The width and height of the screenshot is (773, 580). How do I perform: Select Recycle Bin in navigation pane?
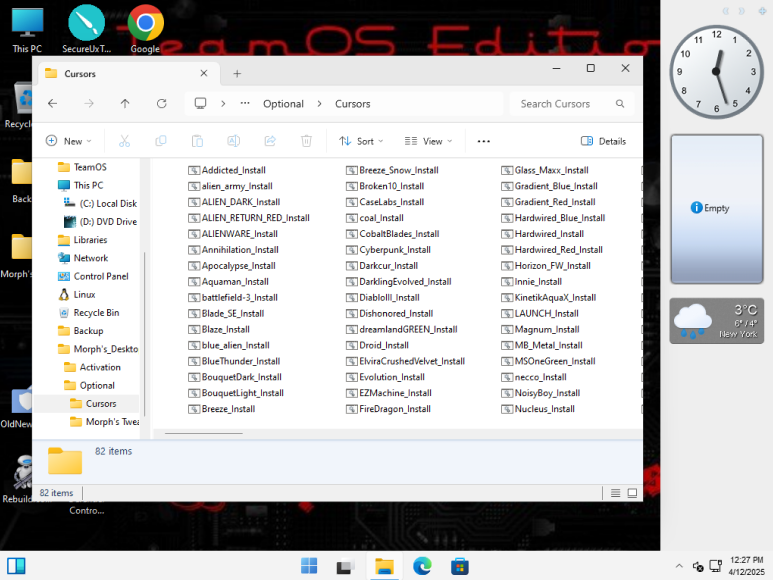(x=89, y=313)
